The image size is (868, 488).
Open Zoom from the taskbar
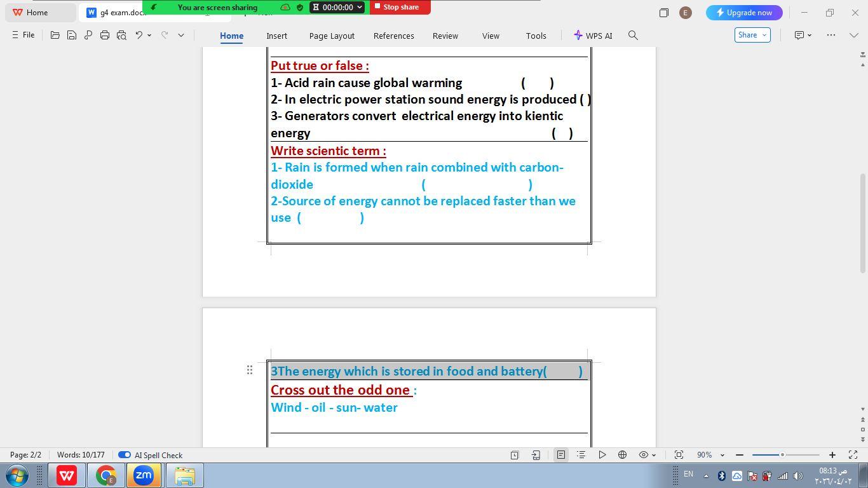144,475
